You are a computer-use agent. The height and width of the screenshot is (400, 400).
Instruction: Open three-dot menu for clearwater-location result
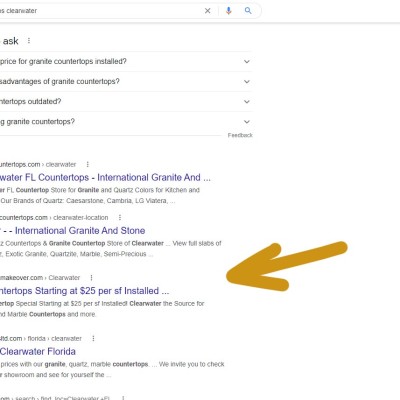(x=120, y=218)
